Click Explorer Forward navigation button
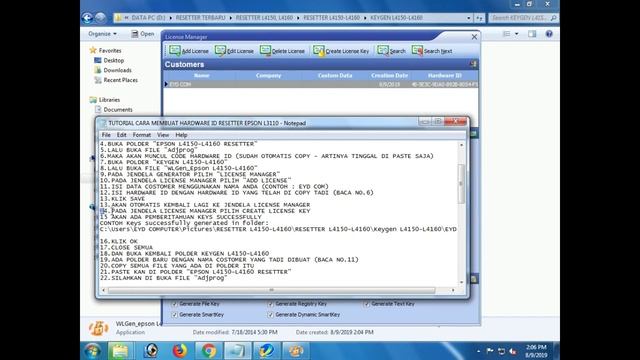This screenshot has height=360, width=640. click(100, 18)
